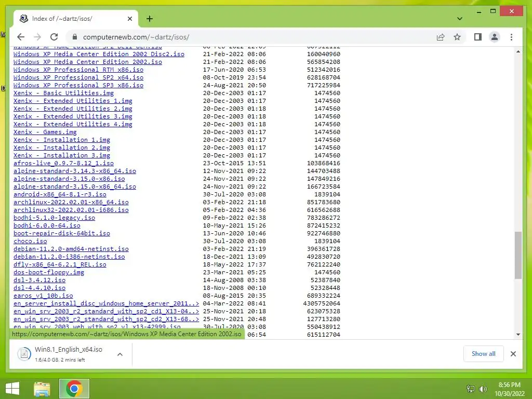Image resolution: width=532 pixels, height=399 pixels.
Task: Open en_server_install_disc_windows_home_server_2011 link
Action: coord(106,303)
